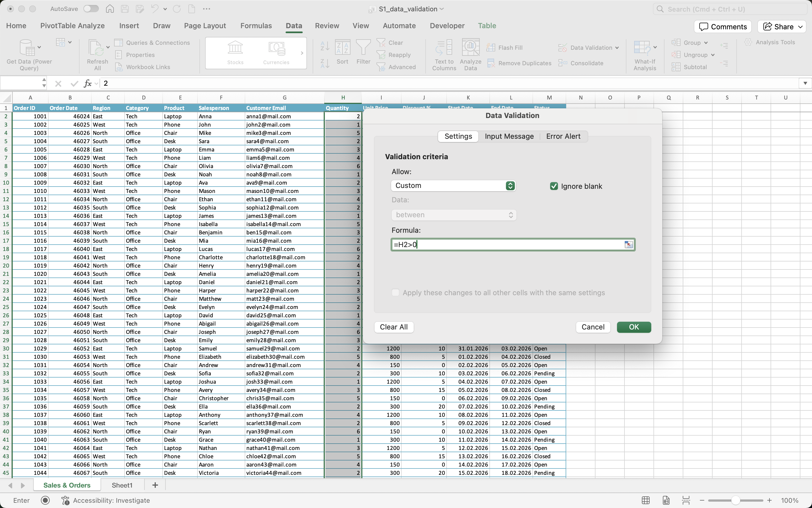The height and width of the screenshot is (508, 812).
Task: Select the Stocks data type
Action: click(235, 53)
